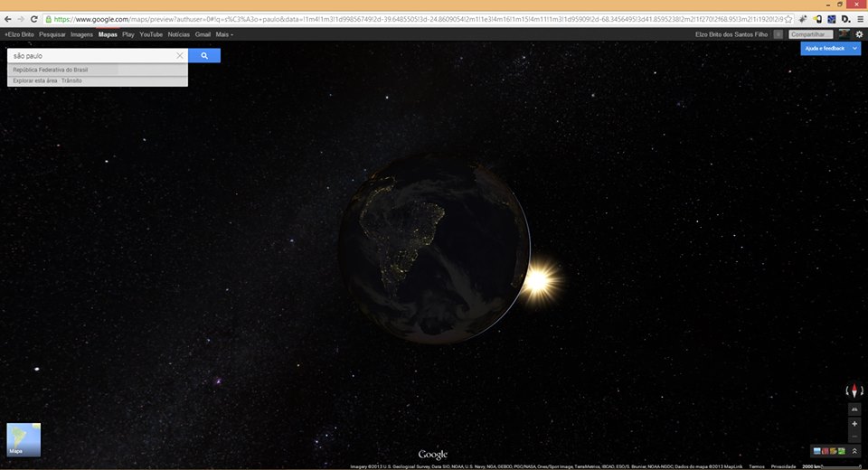Screen dimensions: 868x470
Task: Click Explorar esta área link
Action: click(x=34, y=80)
